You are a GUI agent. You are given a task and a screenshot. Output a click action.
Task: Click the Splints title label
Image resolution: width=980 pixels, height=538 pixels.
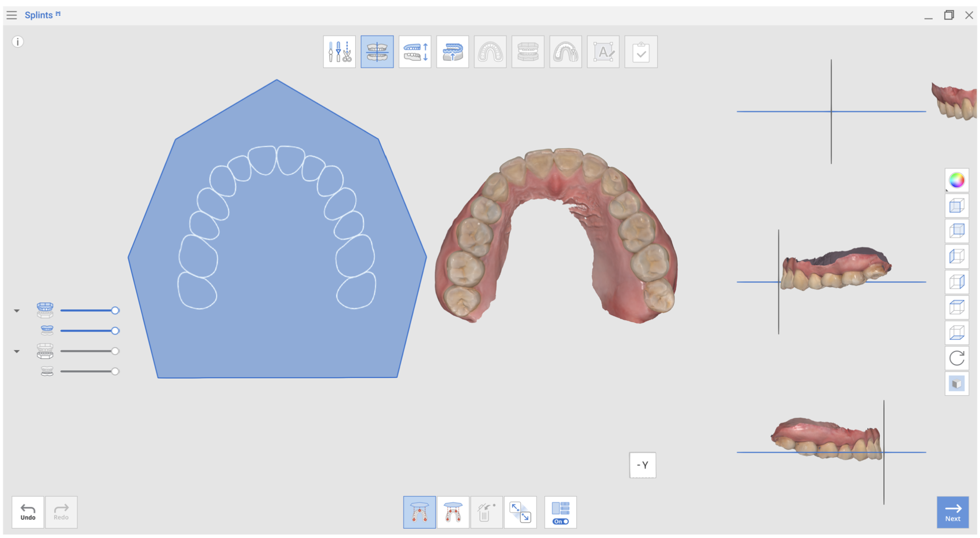(x=40, y=15)
